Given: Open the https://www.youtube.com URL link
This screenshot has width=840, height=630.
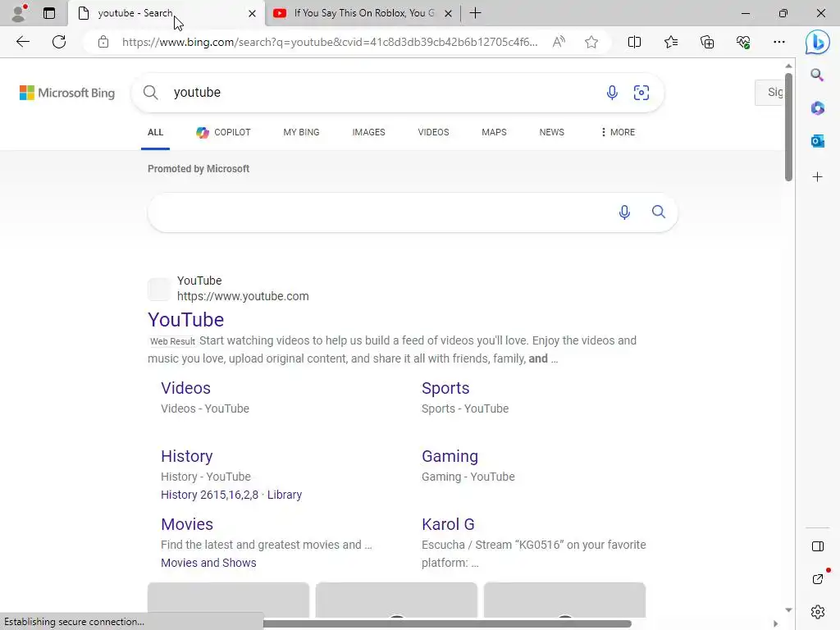Looking at the screenshot, I should click(243, 296).
